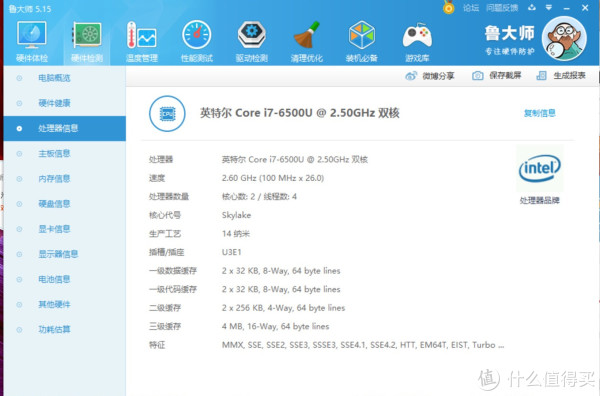Click the CPU chip circle icon
Viewport: 600px width, 396px height.
(167, 114)
